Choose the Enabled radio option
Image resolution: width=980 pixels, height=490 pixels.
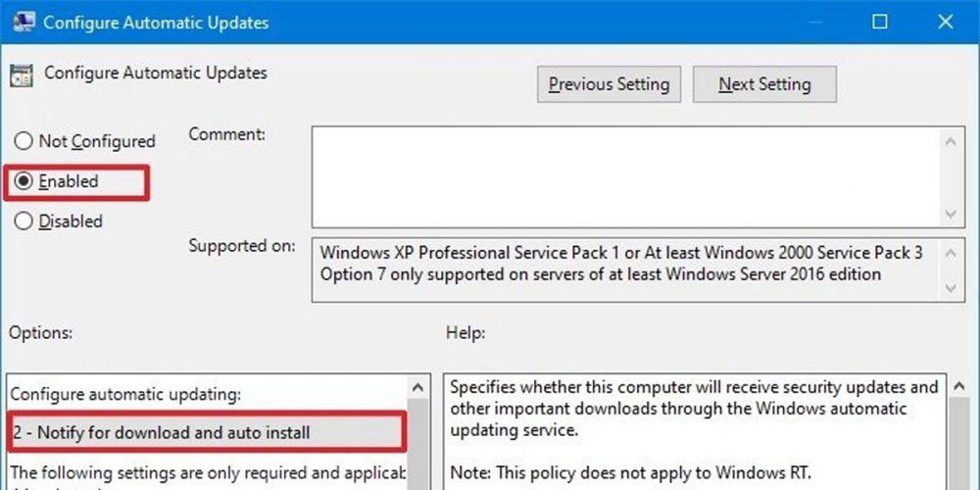point(24,181)
